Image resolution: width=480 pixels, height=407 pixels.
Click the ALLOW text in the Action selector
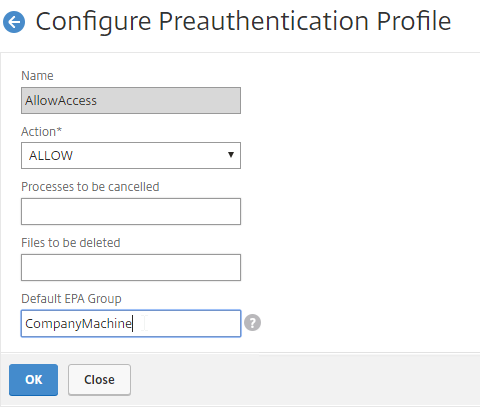51,156
